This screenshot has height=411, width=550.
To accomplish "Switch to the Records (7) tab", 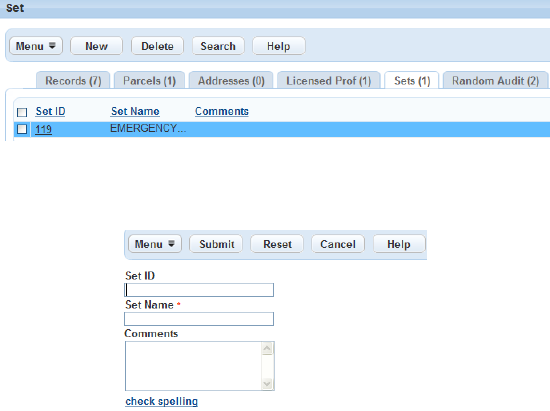I will coord(73,81).
